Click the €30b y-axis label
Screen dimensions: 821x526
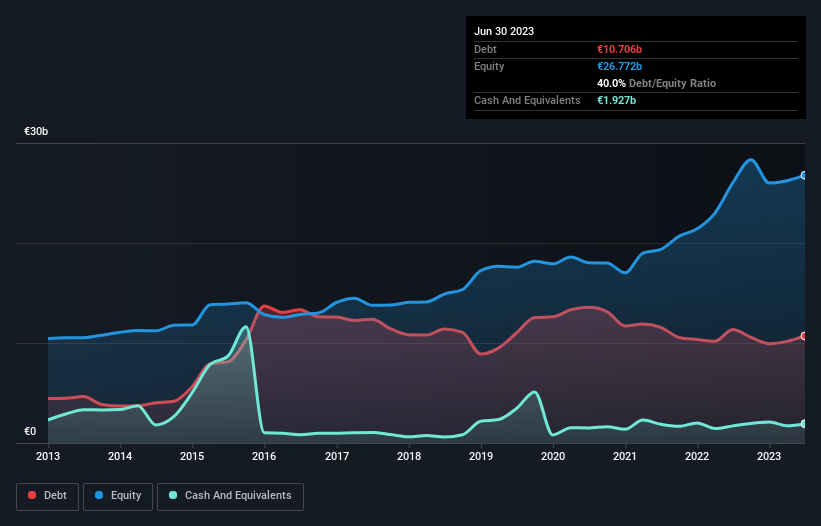point(36,131)
